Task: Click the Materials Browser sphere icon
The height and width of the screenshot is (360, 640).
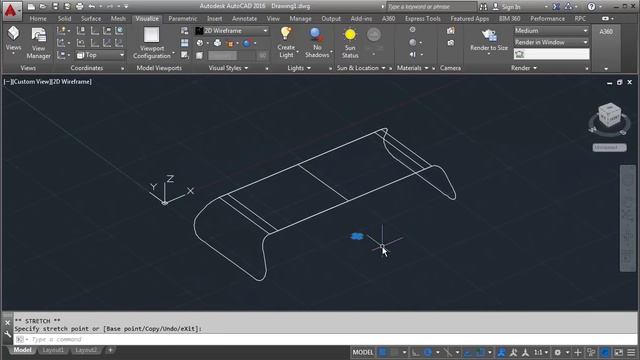Action: [x=413, y=42]
